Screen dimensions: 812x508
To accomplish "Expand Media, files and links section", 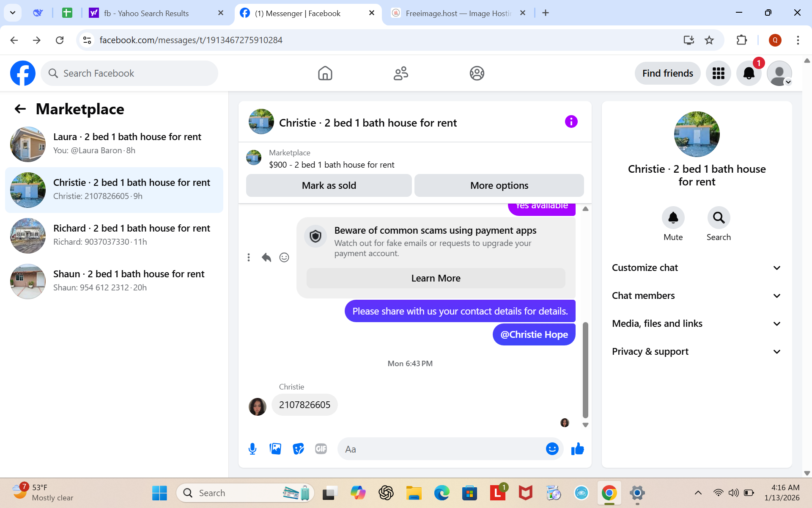I will pyautogui.click(x=697, y=323).
